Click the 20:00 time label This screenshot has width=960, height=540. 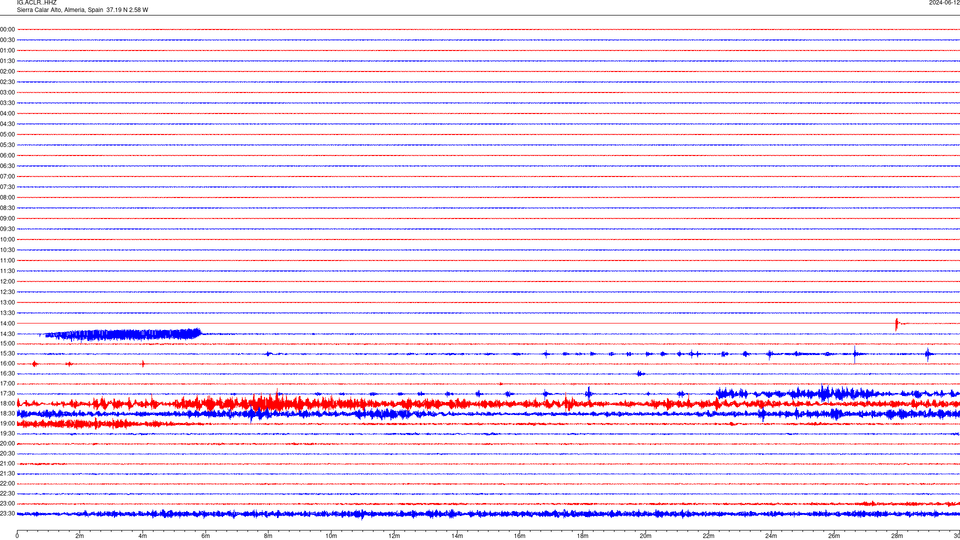click(7, 444)
